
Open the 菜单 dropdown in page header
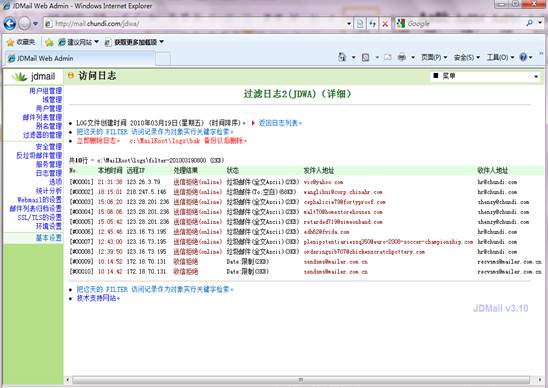point(485,76)
